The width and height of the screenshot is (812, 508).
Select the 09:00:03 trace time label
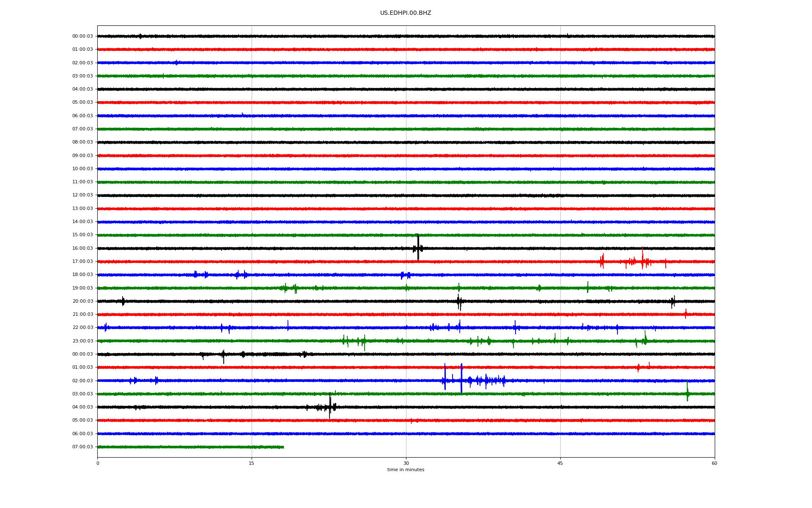82,155
